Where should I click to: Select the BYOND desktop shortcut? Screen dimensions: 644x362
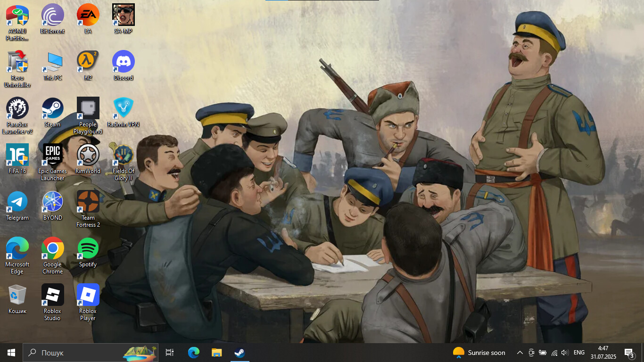coord(52,206)
